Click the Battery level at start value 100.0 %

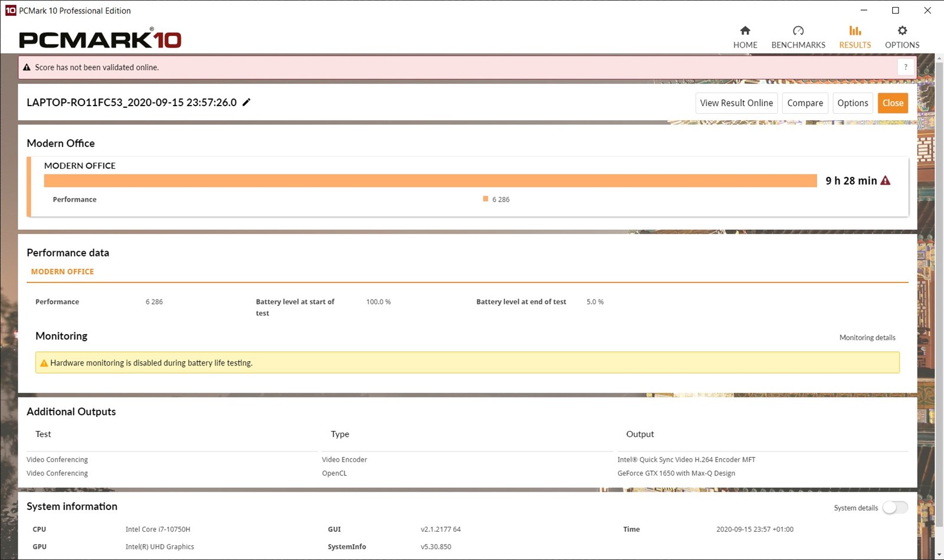[378, 302]
